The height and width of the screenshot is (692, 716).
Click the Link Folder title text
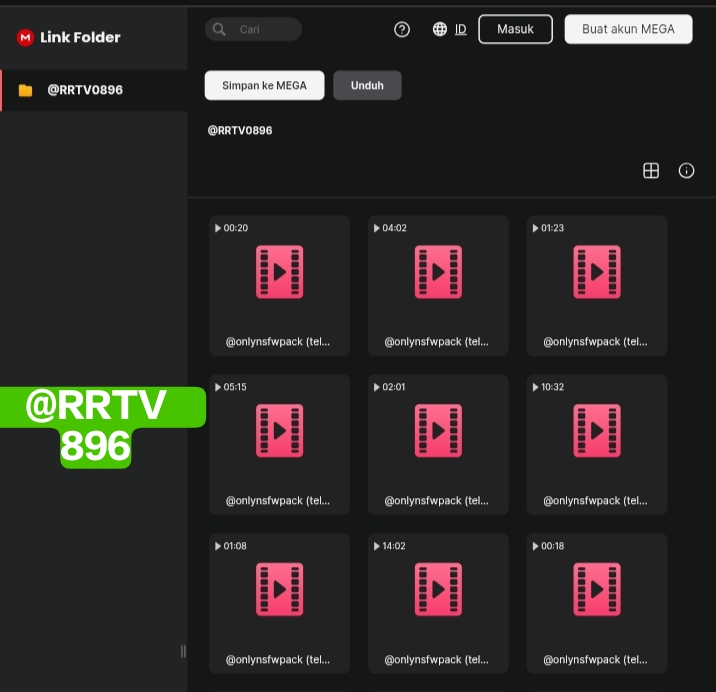coord(80,37)
